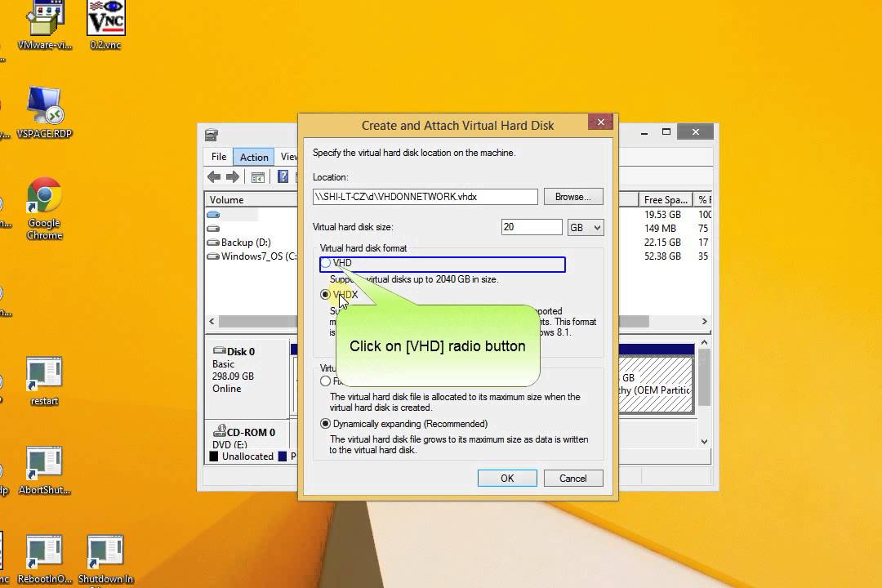The image size is (882, 588).
Task: Close Create and Attach VHD dialog
Action: (x=600, y=122)
